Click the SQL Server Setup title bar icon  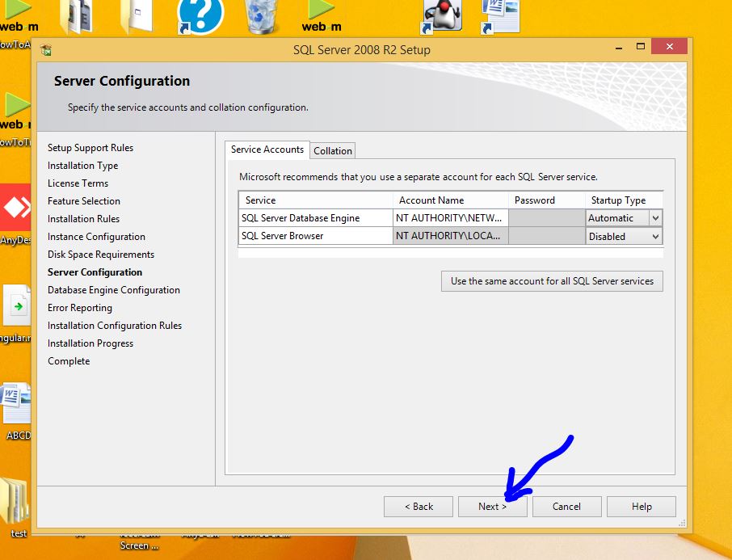point(46,50)
